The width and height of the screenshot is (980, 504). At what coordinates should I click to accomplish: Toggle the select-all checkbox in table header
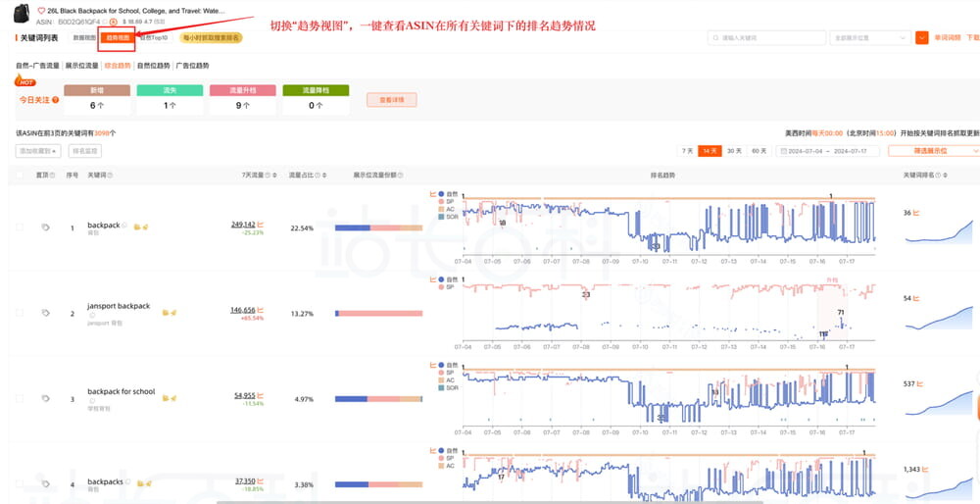click(20, 175)
